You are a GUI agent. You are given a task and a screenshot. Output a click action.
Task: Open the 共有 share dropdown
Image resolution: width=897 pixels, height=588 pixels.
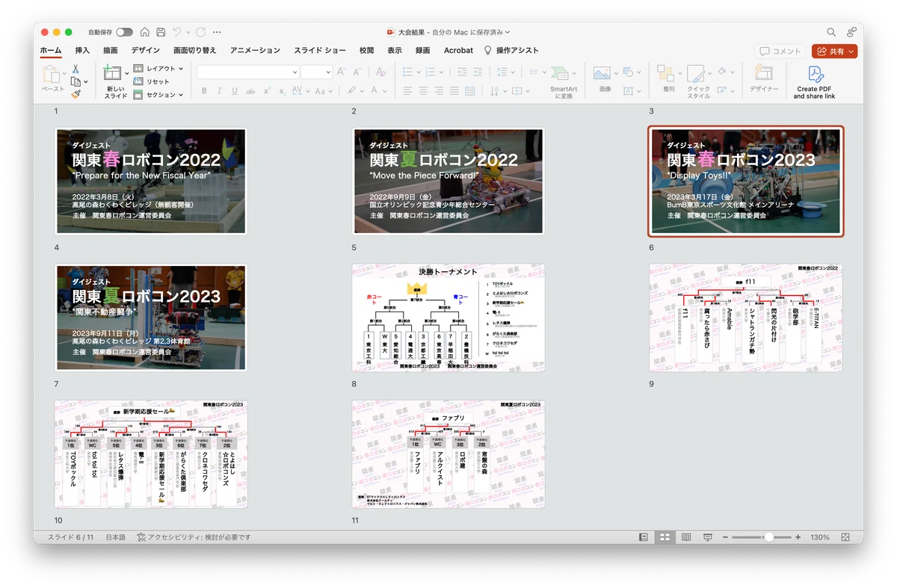(835, 52)
